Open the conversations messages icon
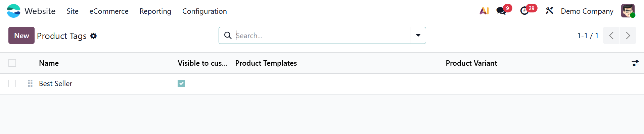644x134 pixels. click(501, 11)
